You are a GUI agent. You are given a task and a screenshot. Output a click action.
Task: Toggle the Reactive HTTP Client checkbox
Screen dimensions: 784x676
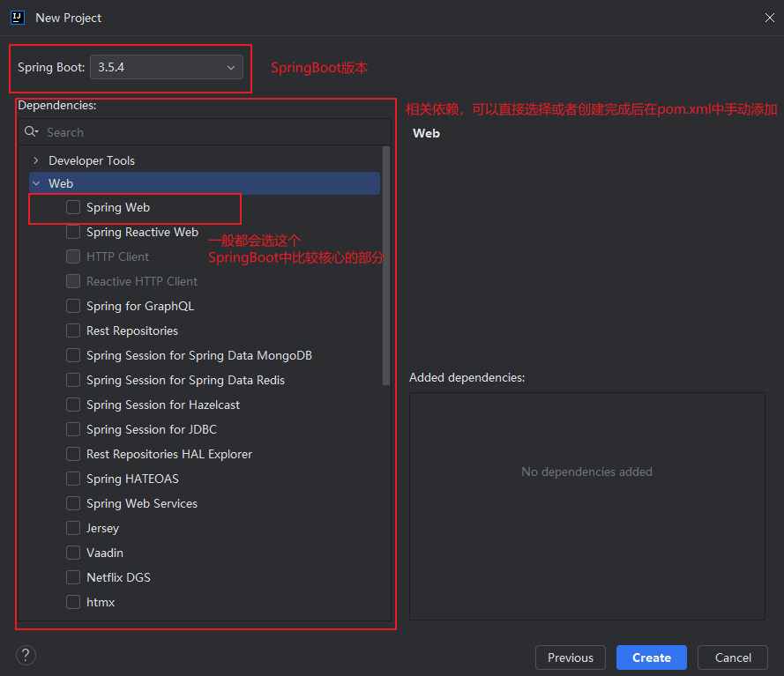point(73,281)
